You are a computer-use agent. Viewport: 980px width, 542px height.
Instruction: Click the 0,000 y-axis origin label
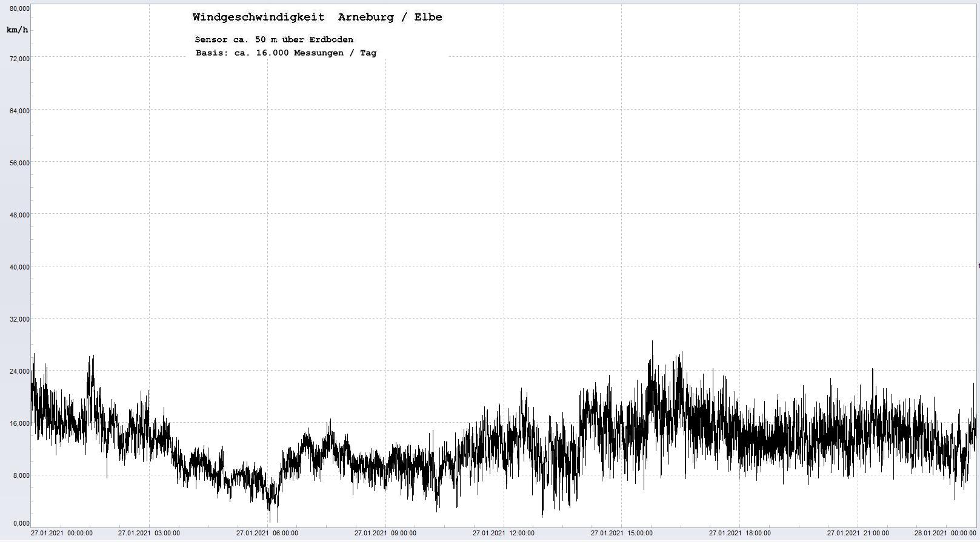coord(21,523)
